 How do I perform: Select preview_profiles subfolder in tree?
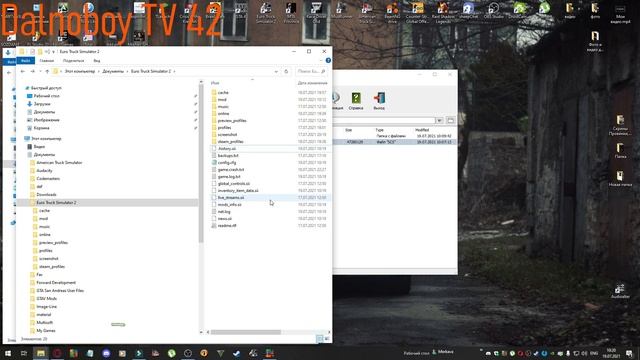click(x=53, y=242)
